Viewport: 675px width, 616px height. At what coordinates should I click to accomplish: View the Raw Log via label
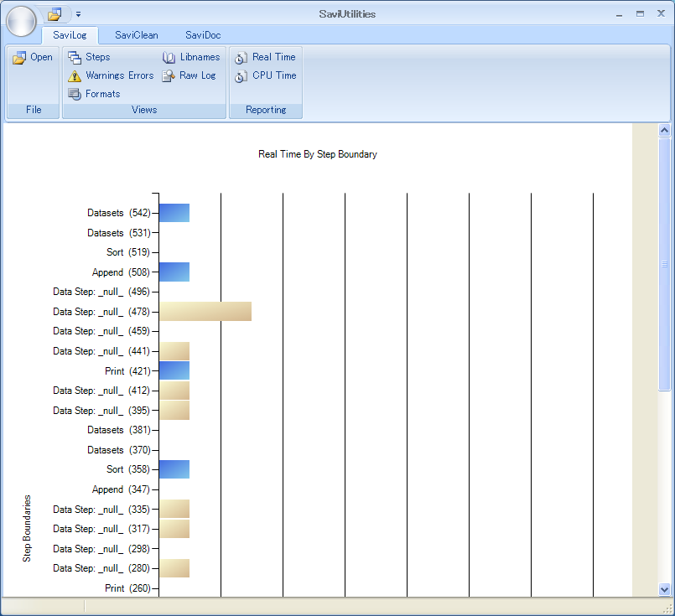click(198, 75)
